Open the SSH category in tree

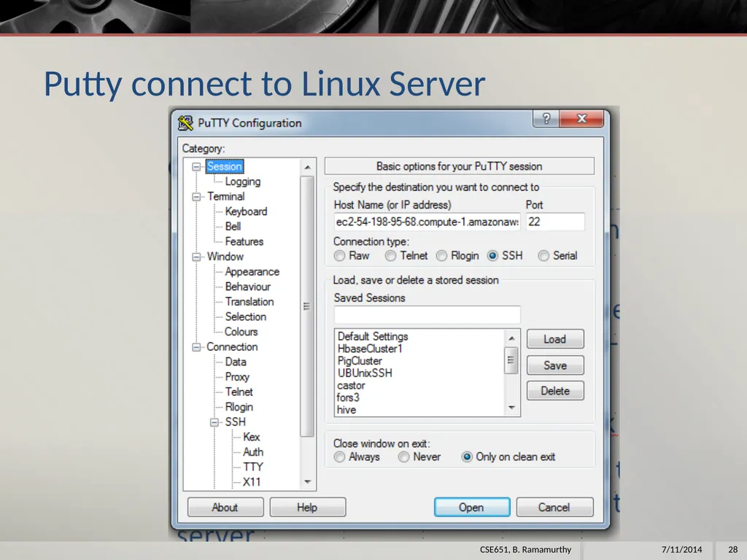click(x=236, y=422)
